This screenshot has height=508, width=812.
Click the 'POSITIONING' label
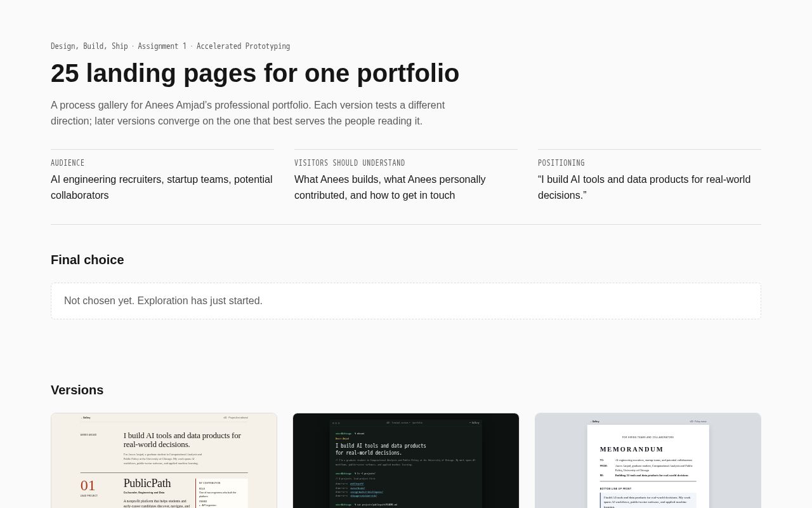pos(561,163)
